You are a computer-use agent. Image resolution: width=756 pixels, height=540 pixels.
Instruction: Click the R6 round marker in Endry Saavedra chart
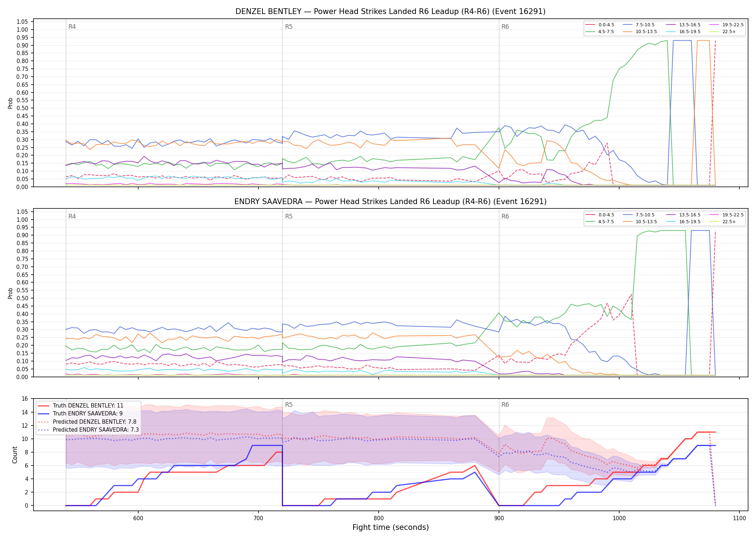tap(505, 216)
